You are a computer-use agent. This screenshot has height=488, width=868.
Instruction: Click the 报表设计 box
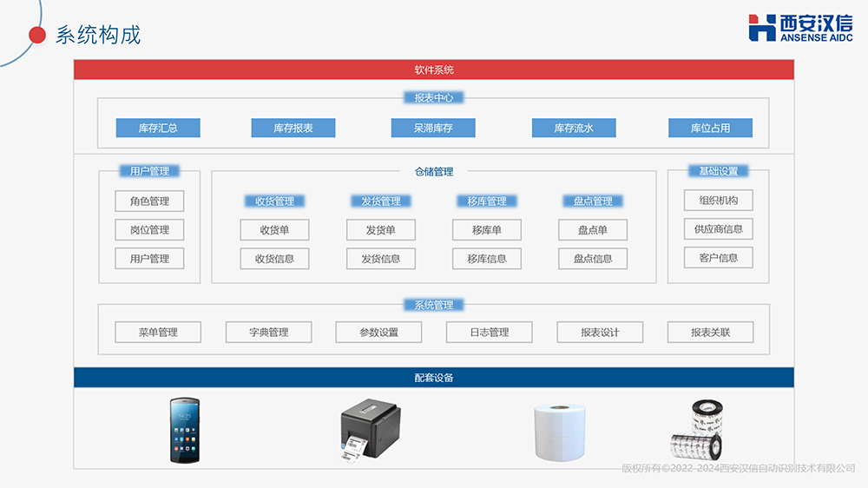[600, 332]
